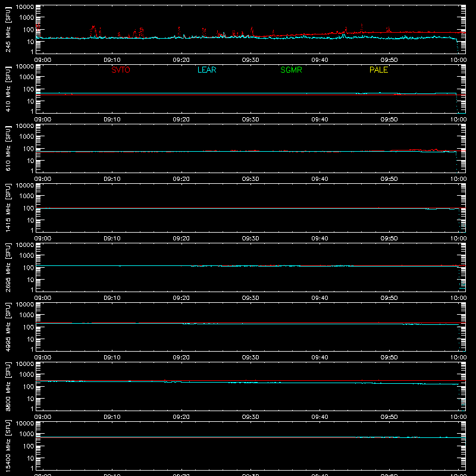
Task: Click the yellow PALE station legend label
Action: point(378,70)
